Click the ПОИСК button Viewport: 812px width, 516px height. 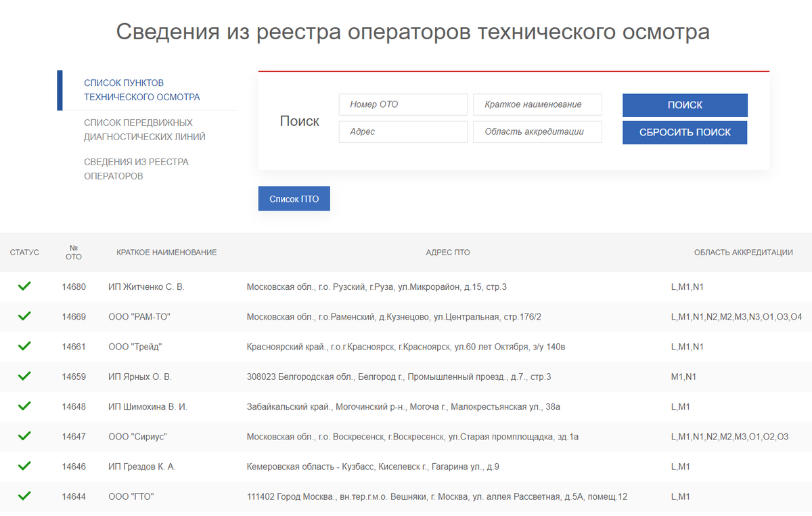tap(685, 105)
